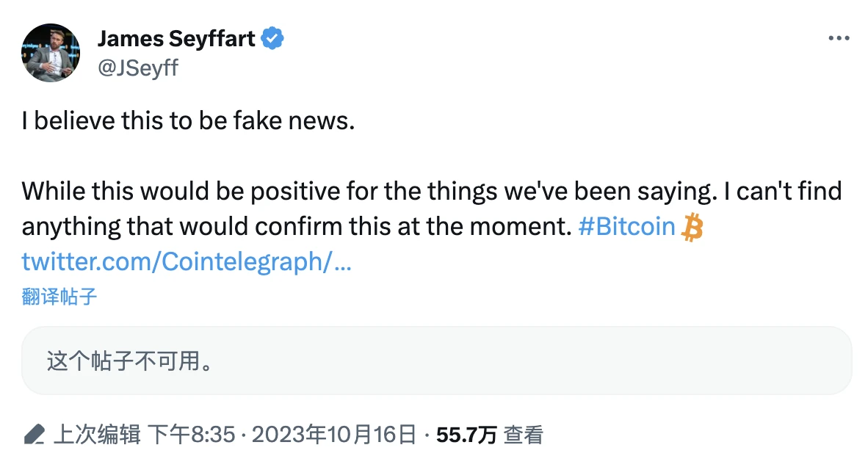Click the blue verified badge
The width and height of the screenshot is (868, 467).
tap(273, 39)
